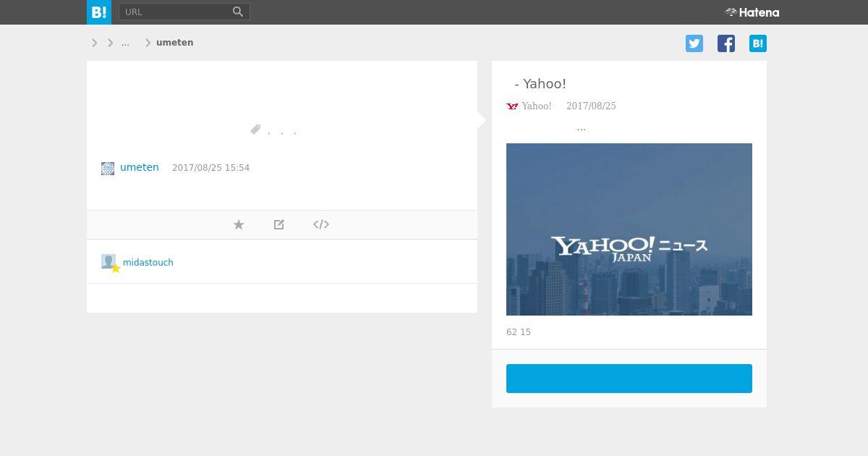Click the edit bookmark icon
Viewport: 868px width, 456px height.
279,224
